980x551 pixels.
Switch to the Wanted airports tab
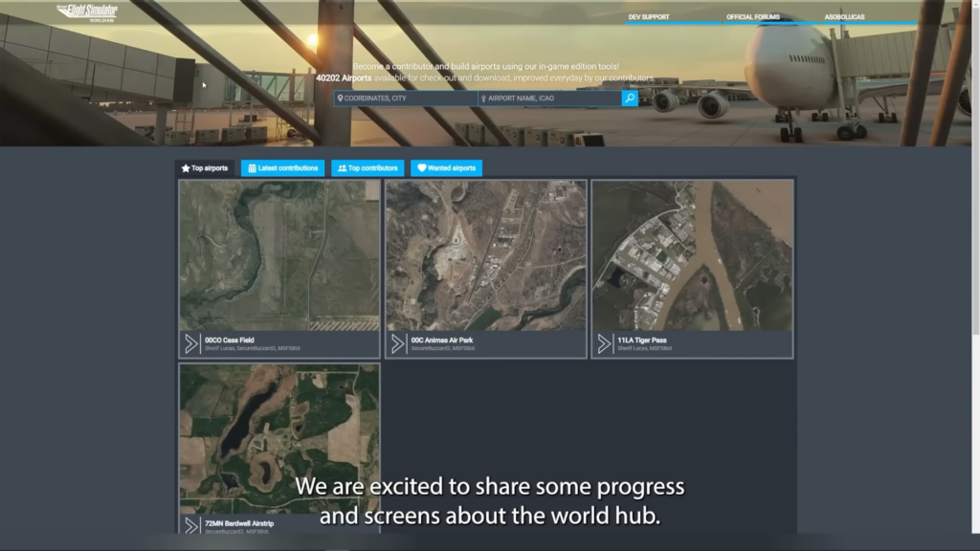(446, 168)
